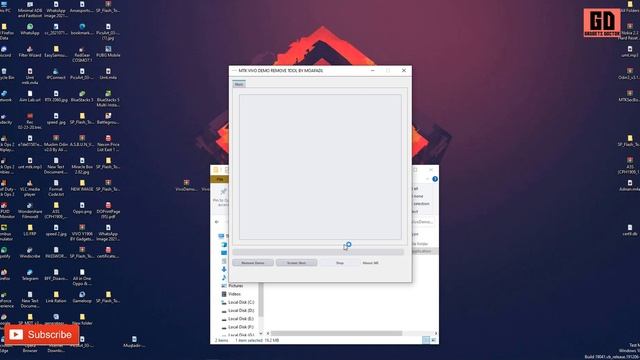Select the Oppo.png desktop file
The height and width of the screenshot is (360, 640).
pyautogui.click(x=82, y=208)
